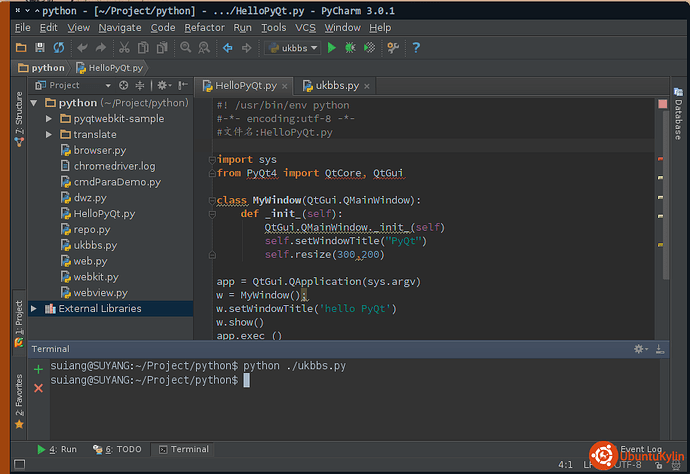Click the Help question mark icon
690x474 pixels.
(x=416, y=48)
